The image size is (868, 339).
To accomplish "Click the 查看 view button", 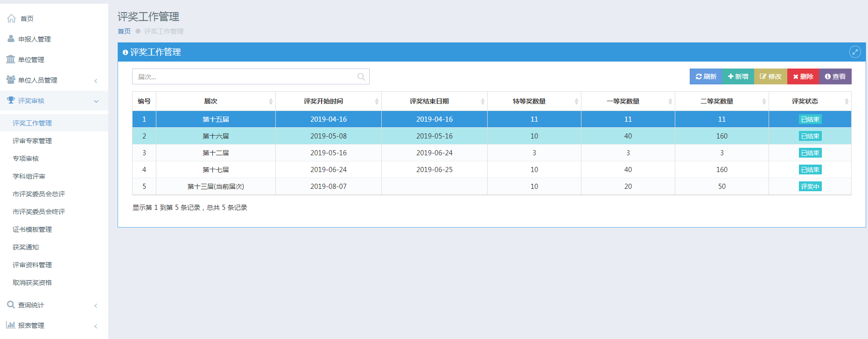I will click(835, 76).
